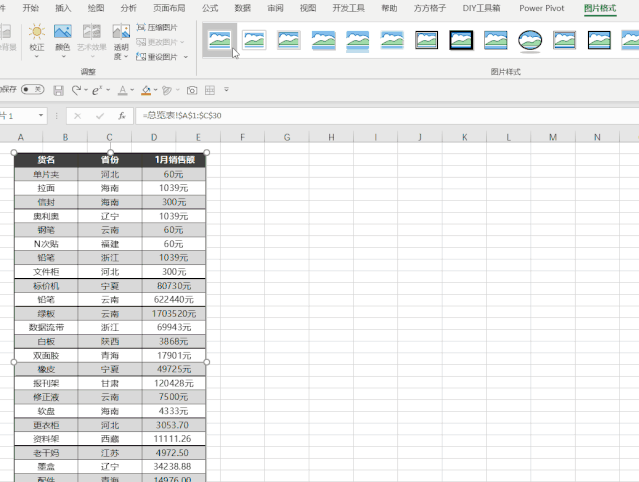Click the fill color bucket icon
639x482 pixels.
point(146,90)
